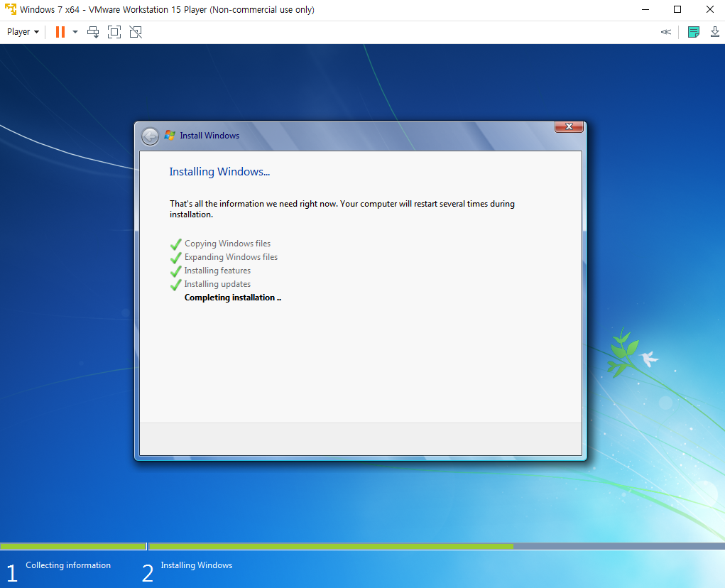Click the checkmark beside Installing features
This screenshot has width=725, height=588.
[175, 271]
